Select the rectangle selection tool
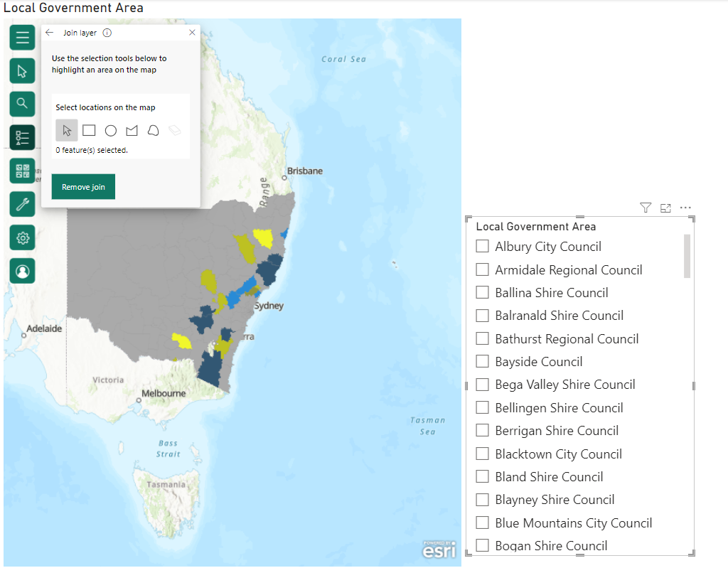728x568 pixels. (88, 130)
